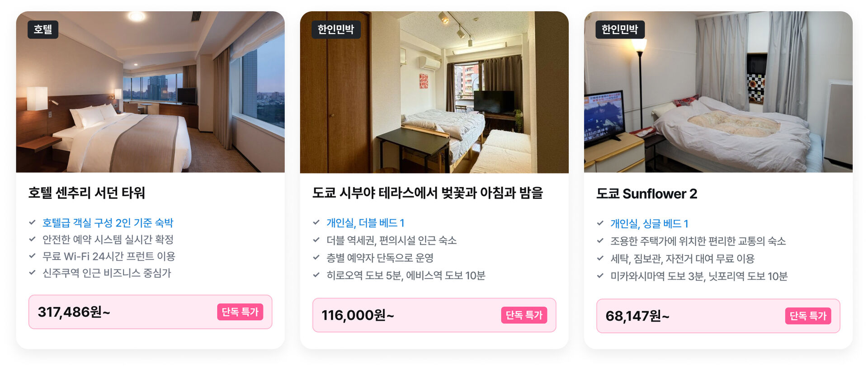868x369 pixels.
Task: Select the blue text 호텔급 객실 구성 2인 기준 숙박
Action: [x=108, y=223]
